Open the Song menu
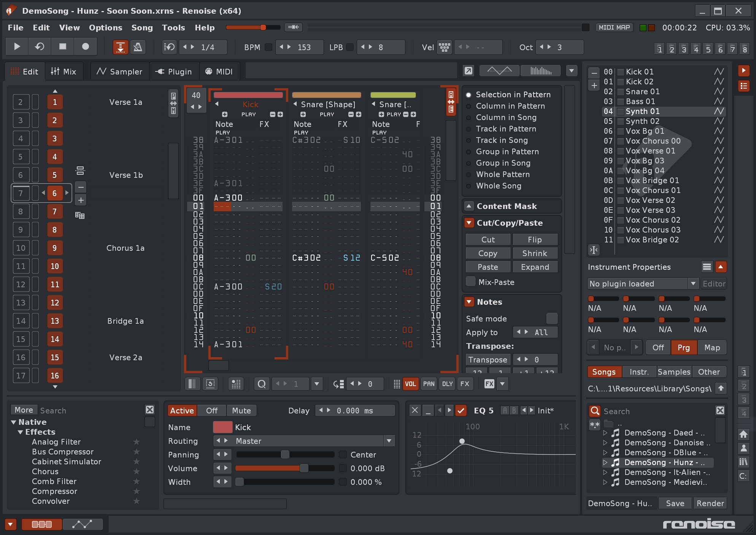Viewport: 756px width, 535px height. (142, 27)
